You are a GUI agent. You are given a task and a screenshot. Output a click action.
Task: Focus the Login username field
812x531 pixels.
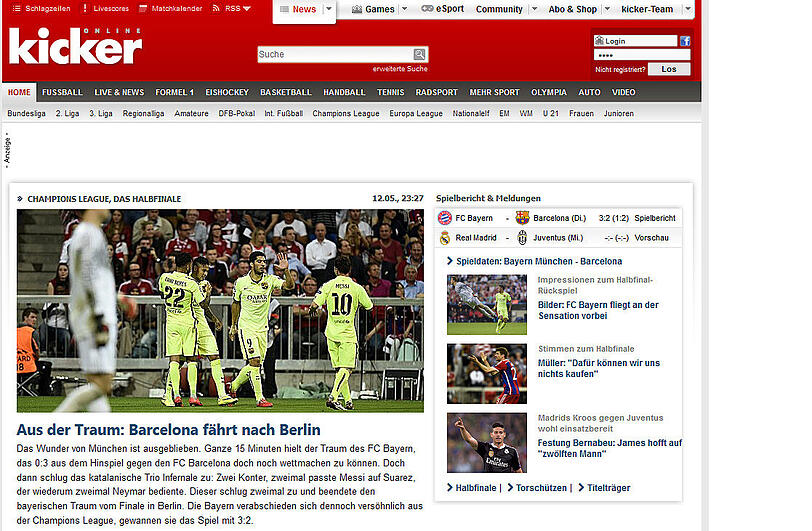tap(635, 41)
